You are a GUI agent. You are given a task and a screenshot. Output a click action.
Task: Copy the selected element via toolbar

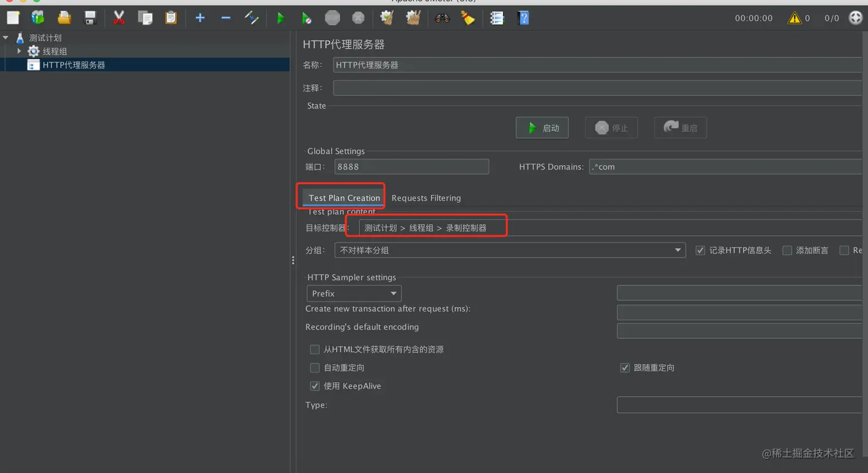coord(145,18)
